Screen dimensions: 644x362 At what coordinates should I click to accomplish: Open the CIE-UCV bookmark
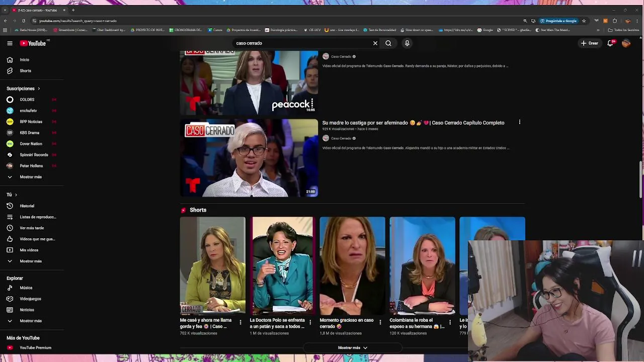click(x=312, y=30)
